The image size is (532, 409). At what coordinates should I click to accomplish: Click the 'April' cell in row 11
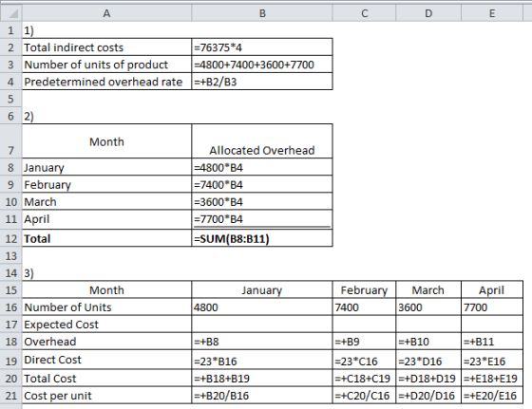click(x=106, y=219)
